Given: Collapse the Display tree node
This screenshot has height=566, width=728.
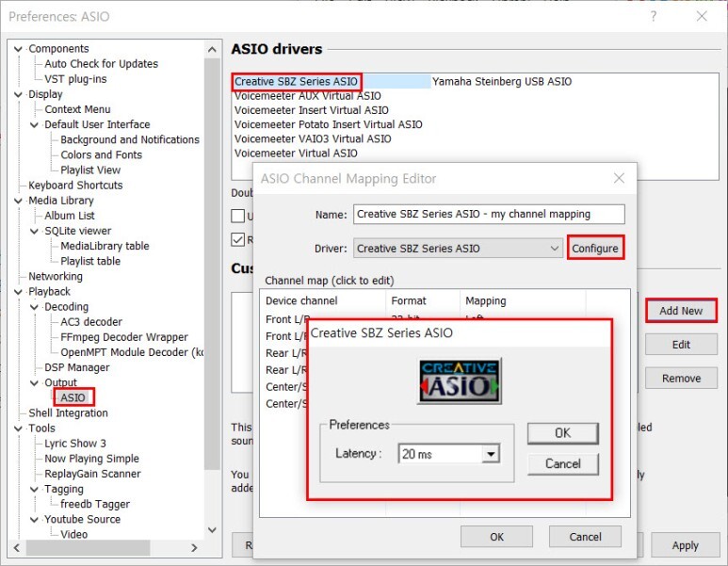Looking at the screenshot, I should point(18,94).
